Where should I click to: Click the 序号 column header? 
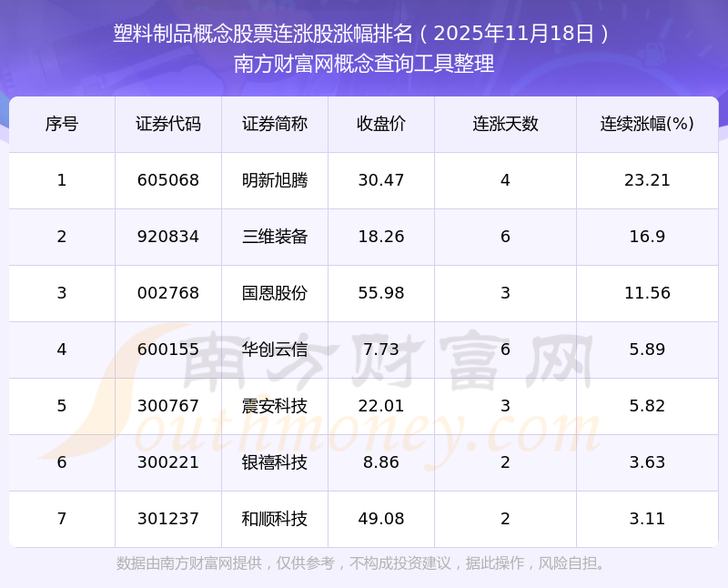[62, 124]
